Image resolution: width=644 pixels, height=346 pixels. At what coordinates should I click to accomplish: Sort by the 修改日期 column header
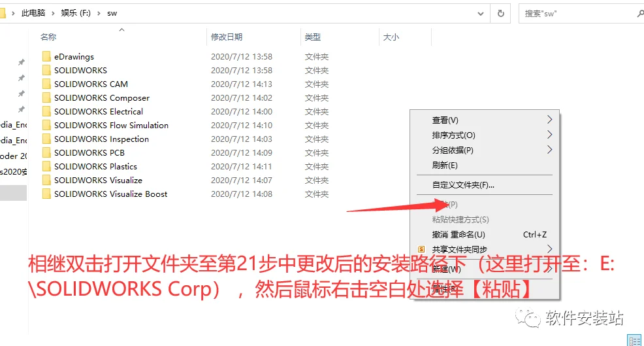click(226, 37)
